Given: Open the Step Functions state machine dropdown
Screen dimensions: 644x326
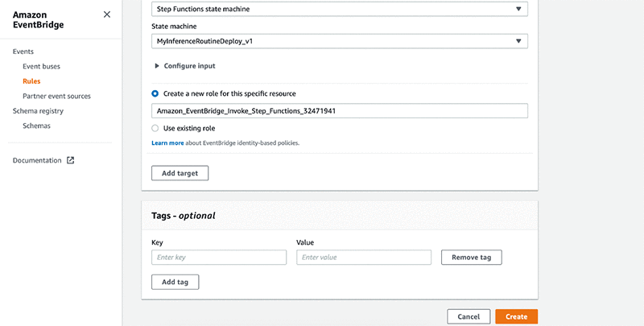Looking at the screenshot, I should 339,10.
